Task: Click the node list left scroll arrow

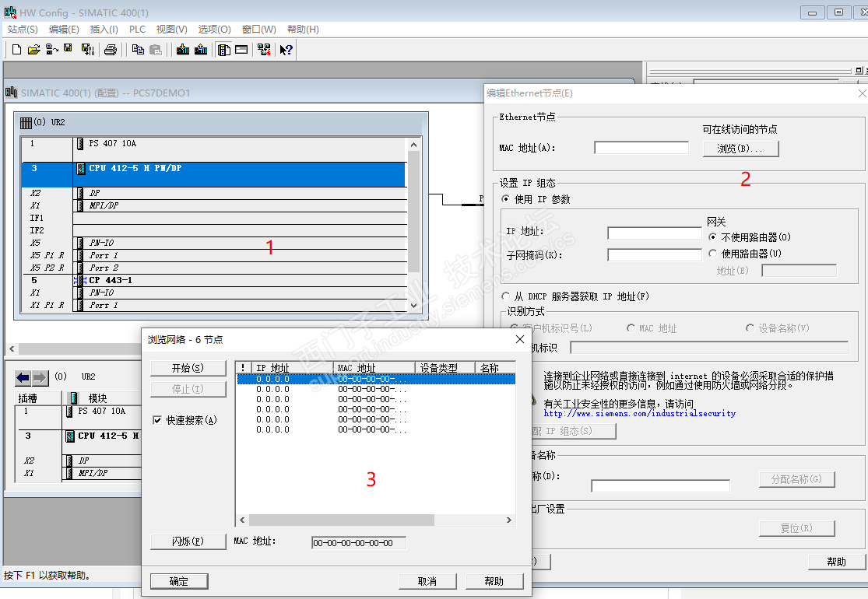Action: coord(242,520)
